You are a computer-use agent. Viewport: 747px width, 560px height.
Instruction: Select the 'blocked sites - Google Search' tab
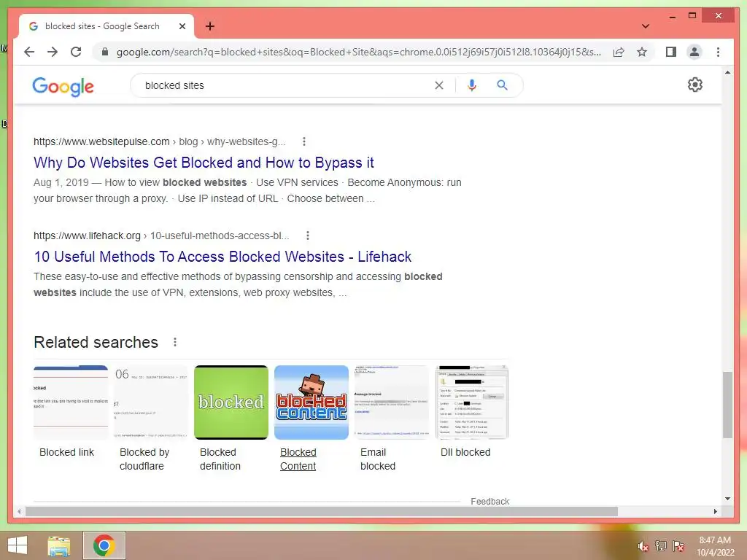click(102, 26)
